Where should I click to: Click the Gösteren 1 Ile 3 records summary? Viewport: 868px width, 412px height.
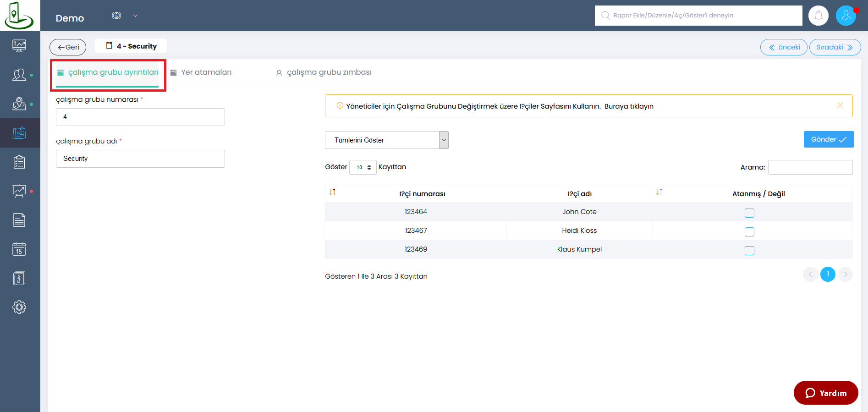click(376, 276)
